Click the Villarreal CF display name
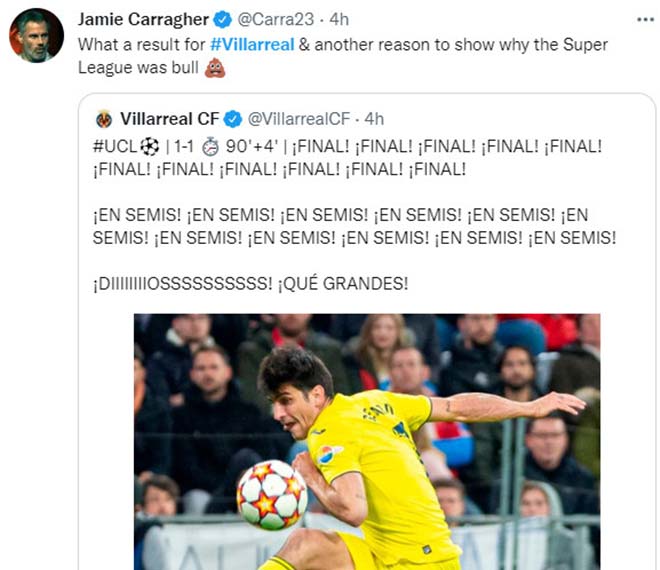The height and width of the screenshot is (570, 660). 170,119
